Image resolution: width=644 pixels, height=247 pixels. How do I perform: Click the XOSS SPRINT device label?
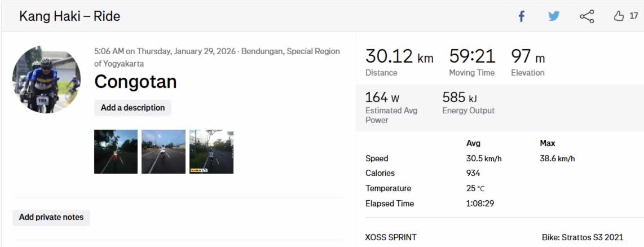point(391,237)
